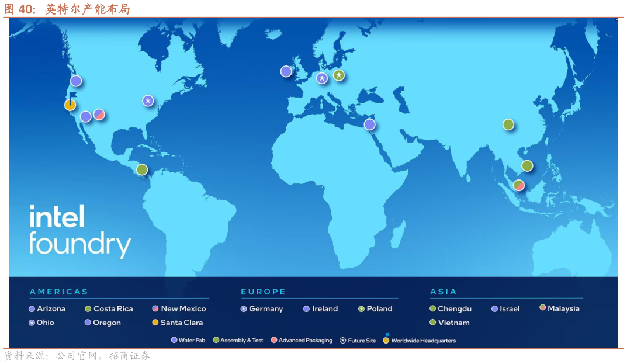The width and height of the screenshot is (627, 364).
Task: Click the purple Wafer Fab key dot
Action: tap(174, 340)
